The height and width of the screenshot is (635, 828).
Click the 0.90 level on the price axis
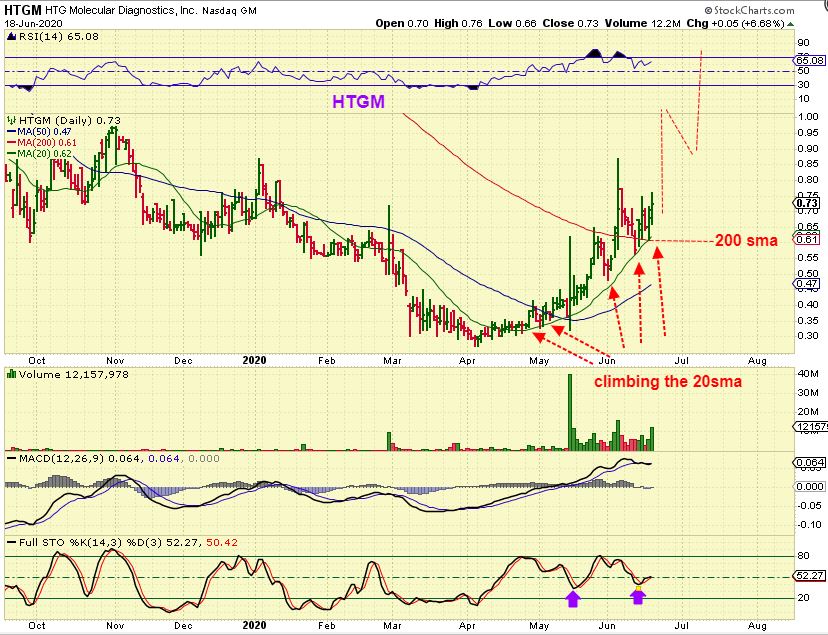coord(807,148)
